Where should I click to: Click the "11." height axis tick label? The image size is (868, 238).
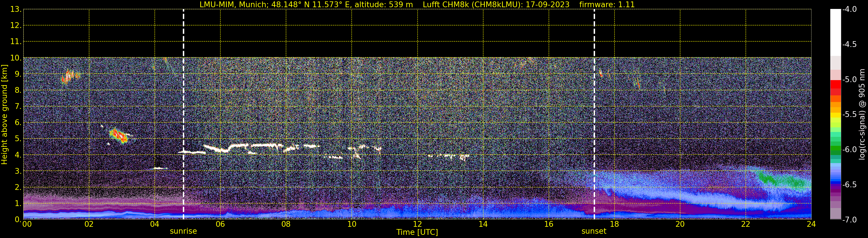(x=16, y=41)
